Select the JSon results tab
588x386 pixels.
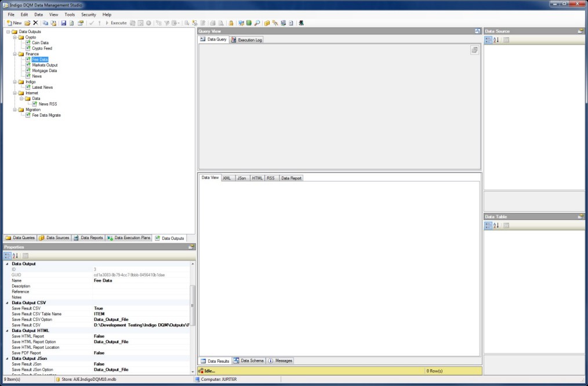pos(242,178)
